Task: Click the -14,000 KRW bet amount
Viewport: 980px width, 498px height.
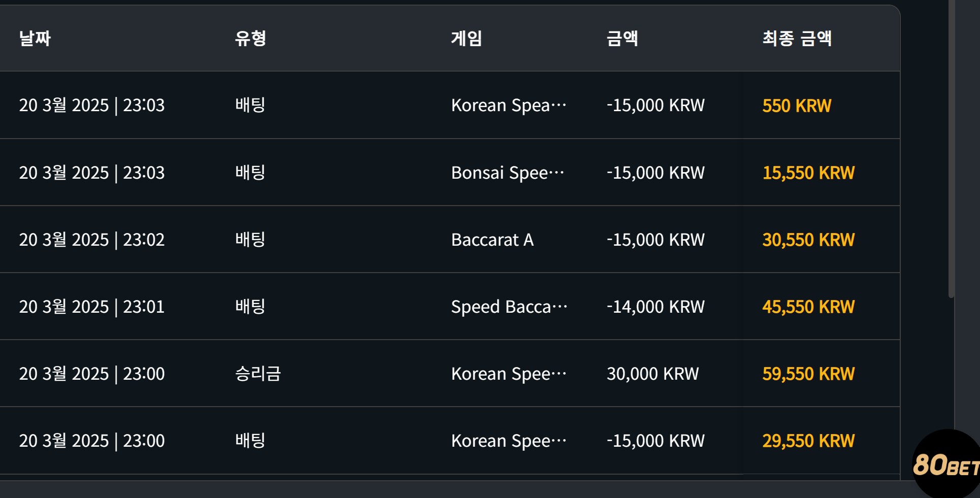Action: click(x=656, y=307)
